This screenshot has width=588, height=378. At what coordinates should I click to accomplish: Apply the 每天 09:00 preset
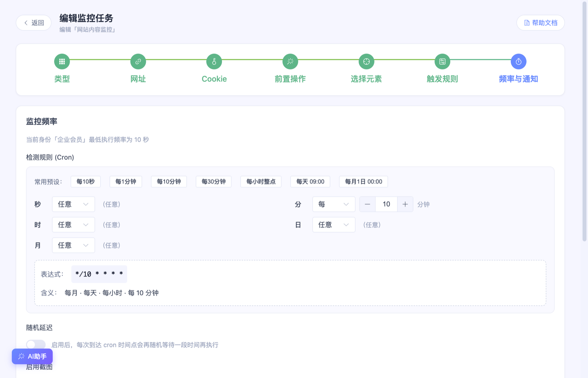click(310, 181)
